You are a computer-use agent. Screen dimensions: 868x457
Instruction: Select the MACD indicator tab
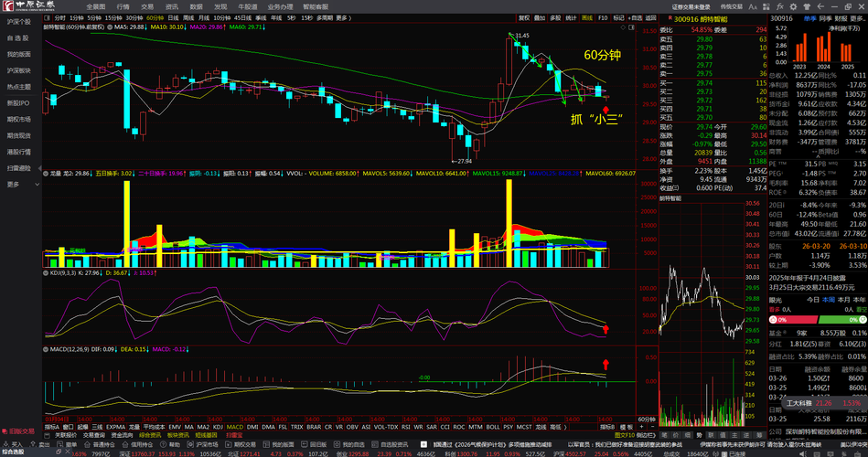click(235, 427)
